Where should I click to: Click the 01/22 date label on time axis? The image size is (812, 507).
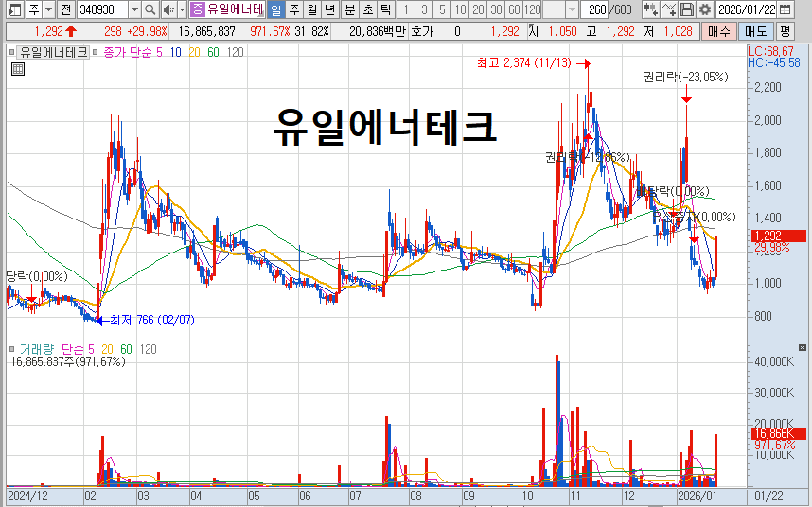pos(769,497)
